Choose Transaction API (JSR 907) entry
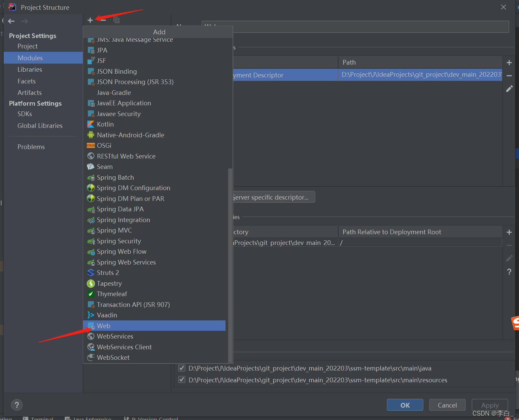 (x=154, y=305)
